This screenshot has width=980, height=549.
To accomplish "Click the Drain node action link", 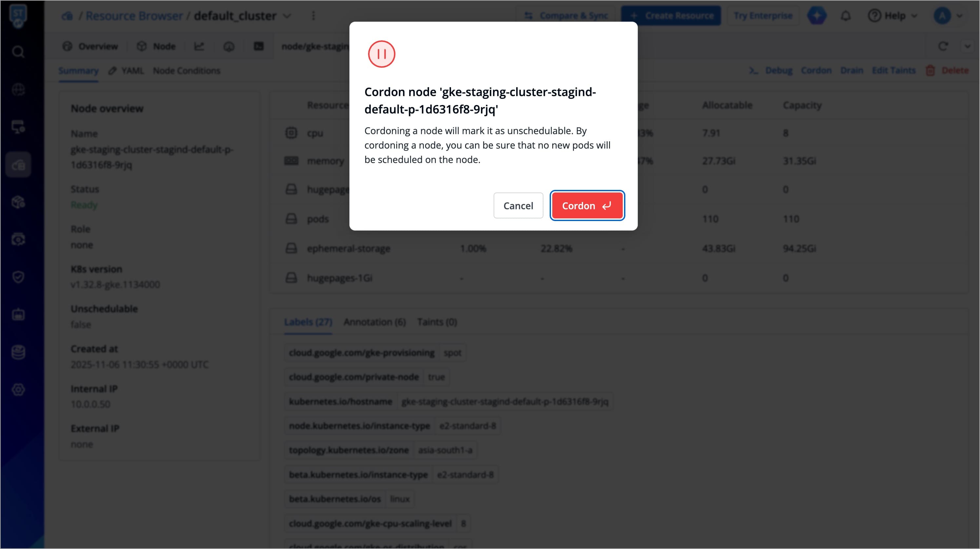I will [x=852, y=71].
